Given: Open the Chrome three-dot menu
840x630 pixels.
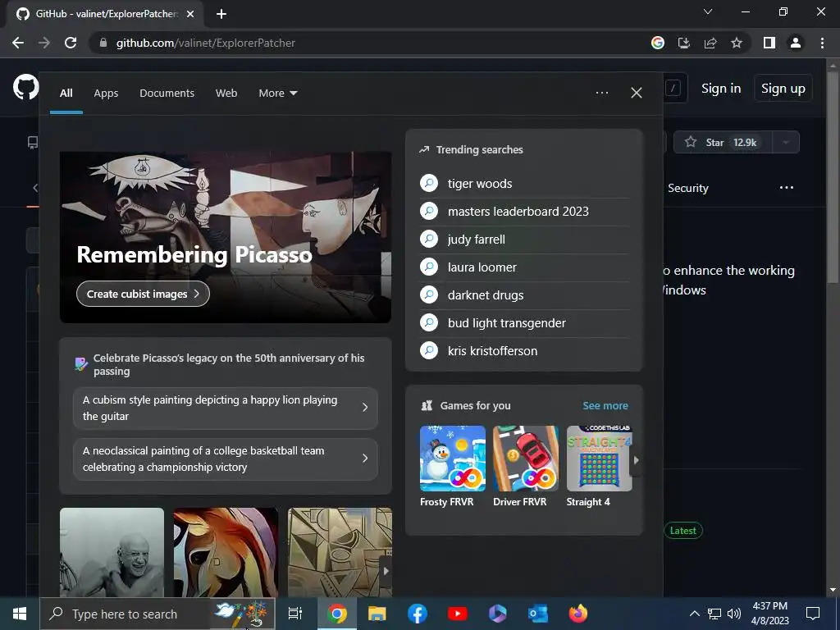Looking at the screenshot, I should [x=822, y=43].
